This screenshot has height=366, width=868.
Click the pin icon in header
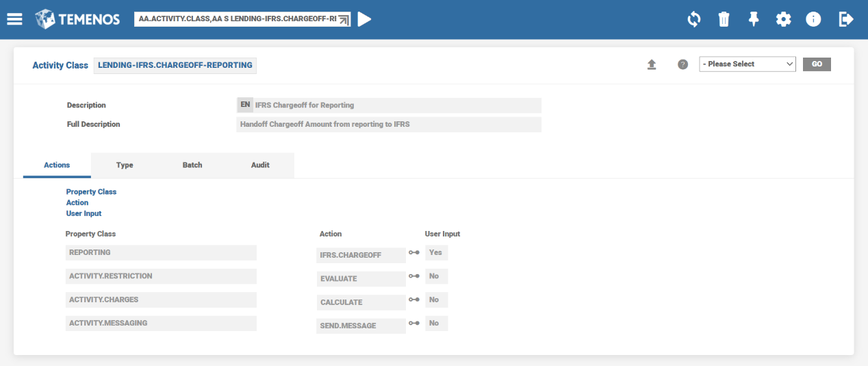coord(754,19)
